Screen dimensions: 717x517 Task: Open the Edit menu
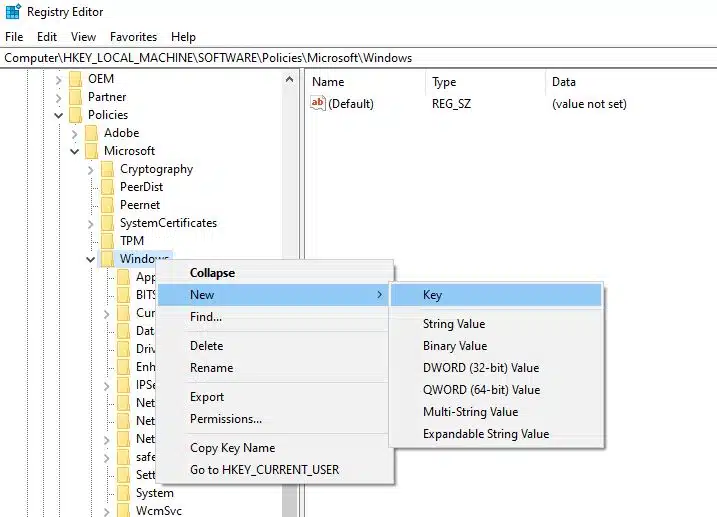pos(47,37)
